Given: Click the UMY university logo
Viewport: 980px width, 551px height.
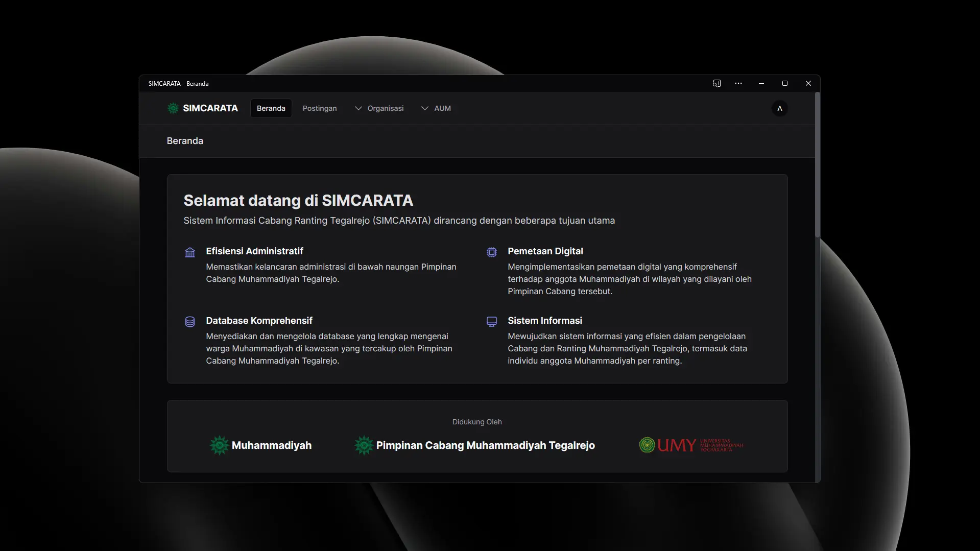Looking at the screenshot, I should (691, 445).
